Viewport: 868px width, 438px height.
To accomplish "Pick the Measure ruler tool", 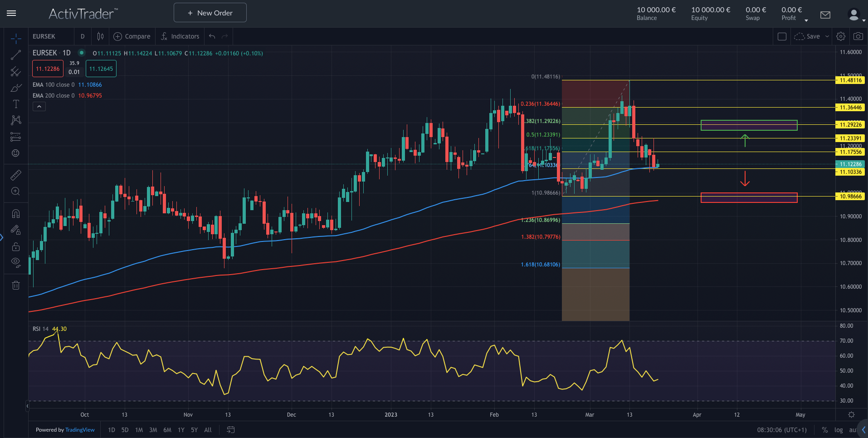I will [16, 175].
